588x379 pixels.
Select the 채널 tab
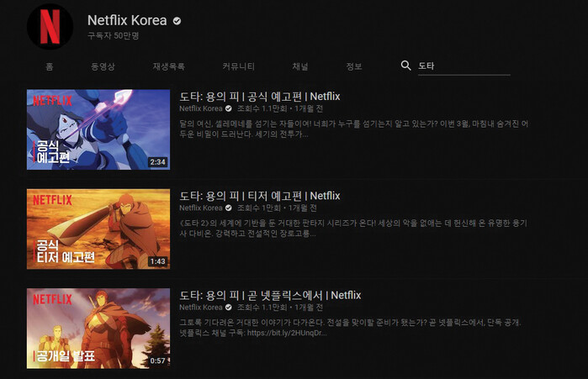[x=300, y=66]
